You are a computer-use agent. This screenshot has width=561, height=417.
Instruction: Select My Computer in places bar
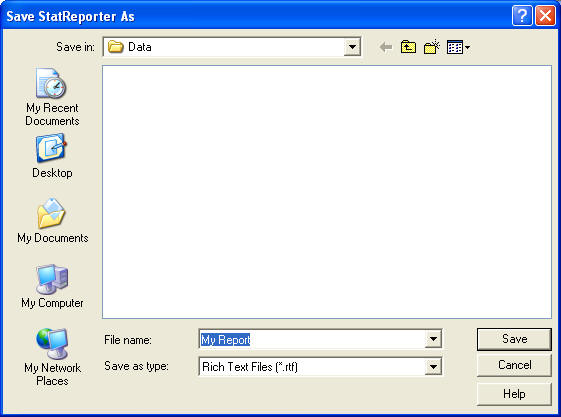coord(52,286)
